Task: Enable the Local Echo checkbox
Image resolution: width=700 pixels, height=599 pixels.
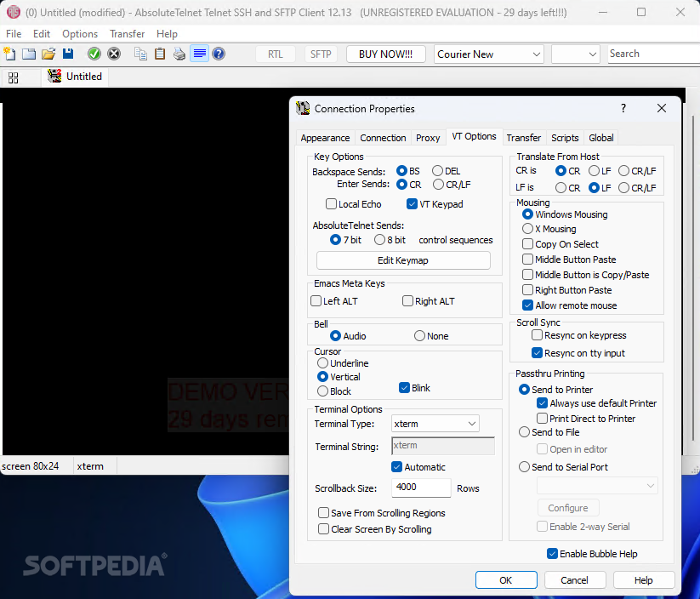Action: point(354,204)
